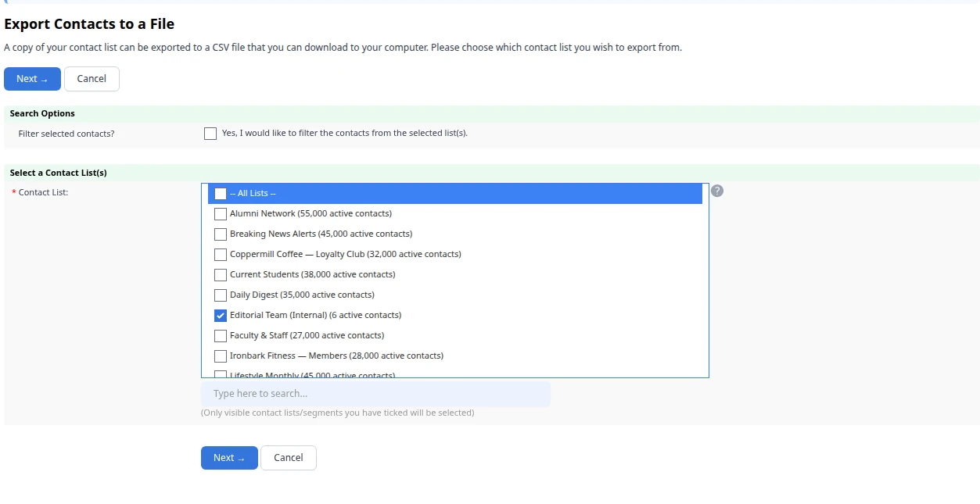Click 'Yes, I would like to filter' label text
Screen dimensions: 980x504
point(344,133)
